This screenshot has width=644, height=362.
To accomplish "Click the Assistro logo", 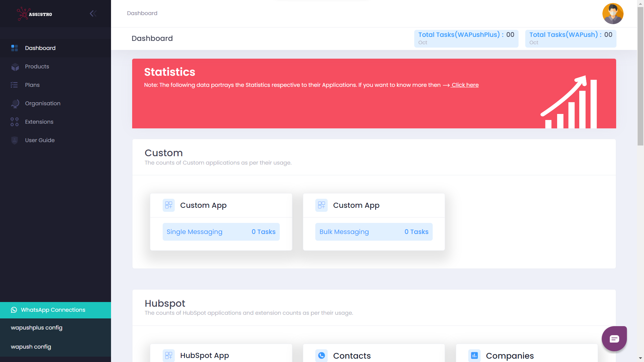I will (35, 14).
